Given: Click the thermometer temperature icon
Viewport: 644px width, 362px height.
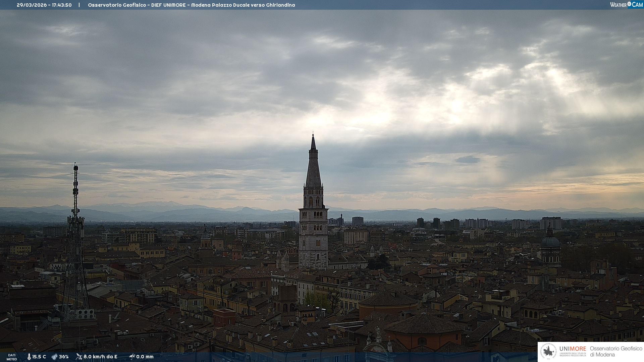Looking at the screenshot, I should (x=29, y=357).
